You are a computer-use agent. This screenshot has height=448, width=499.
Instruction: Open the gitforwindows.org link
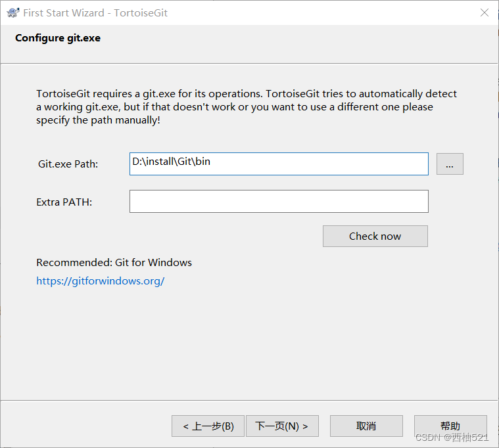pos(100,280)
